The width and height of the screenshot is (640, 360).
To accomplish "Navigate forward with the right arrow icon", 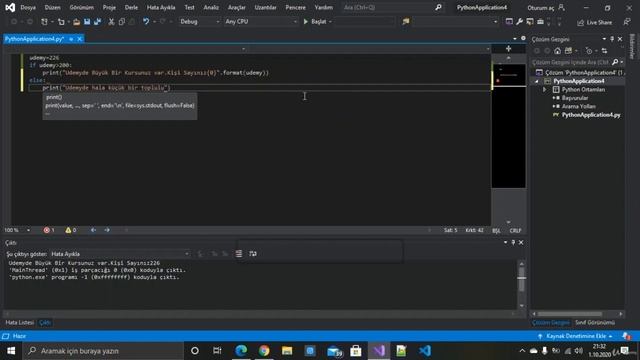I will pos(107,230).
